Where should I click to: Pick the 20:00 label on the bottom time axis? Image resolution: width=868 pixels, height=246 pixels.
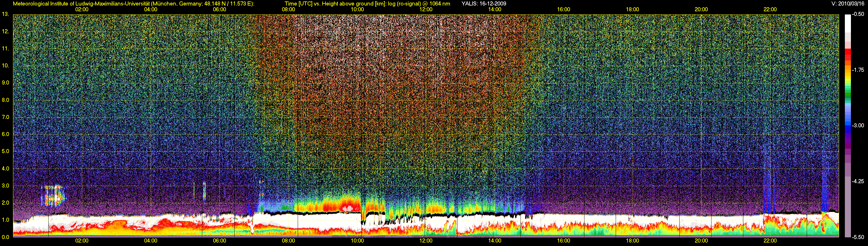click(x=701, y=241)
